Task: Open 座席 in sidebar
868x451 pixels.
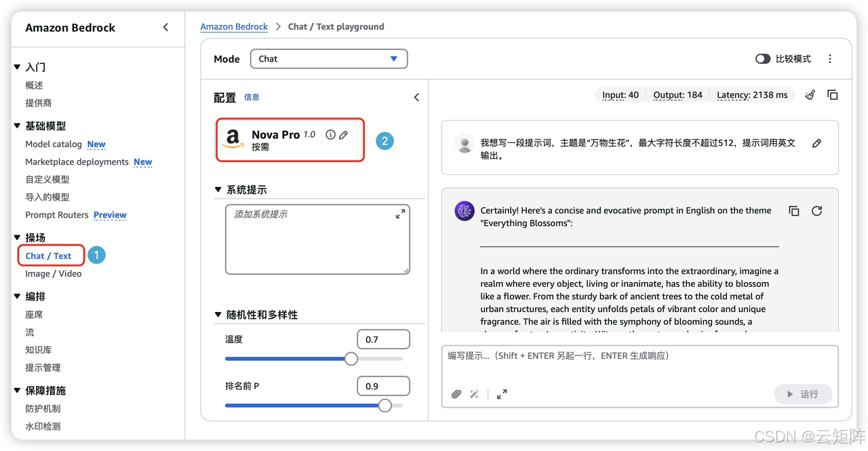Action: (34, 315)
